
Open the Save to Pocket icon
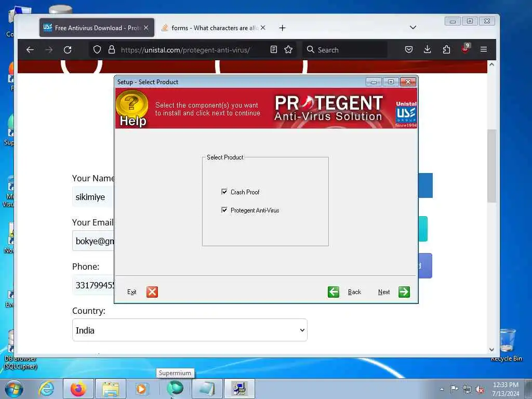409,50
